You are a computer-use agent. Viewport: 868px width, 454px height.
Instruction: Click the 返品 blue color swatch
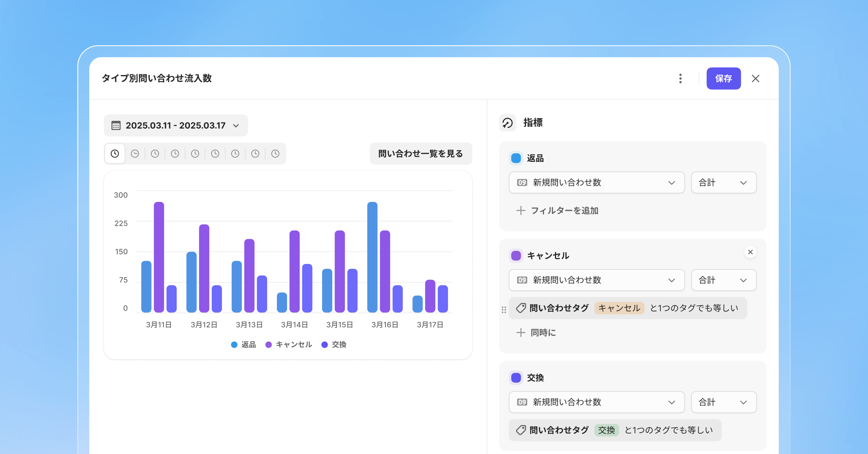(x=516, y=158)
